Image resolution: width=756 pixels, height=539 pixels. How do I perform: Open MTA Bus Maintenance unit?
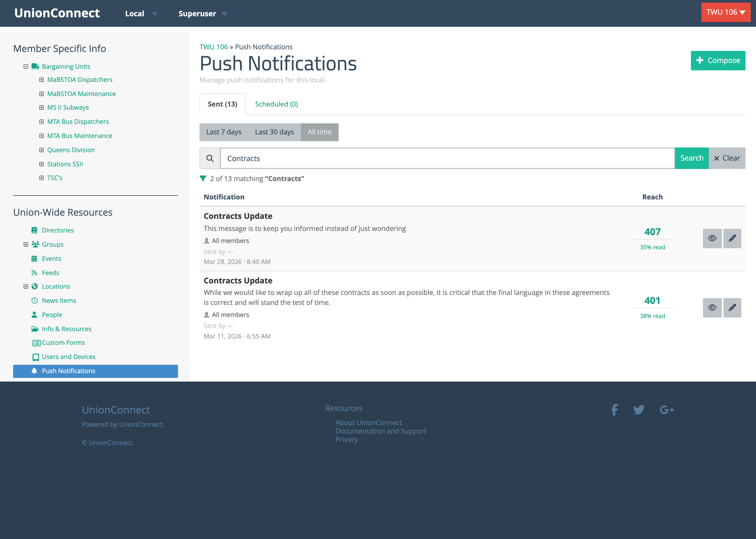pos(80,136)
